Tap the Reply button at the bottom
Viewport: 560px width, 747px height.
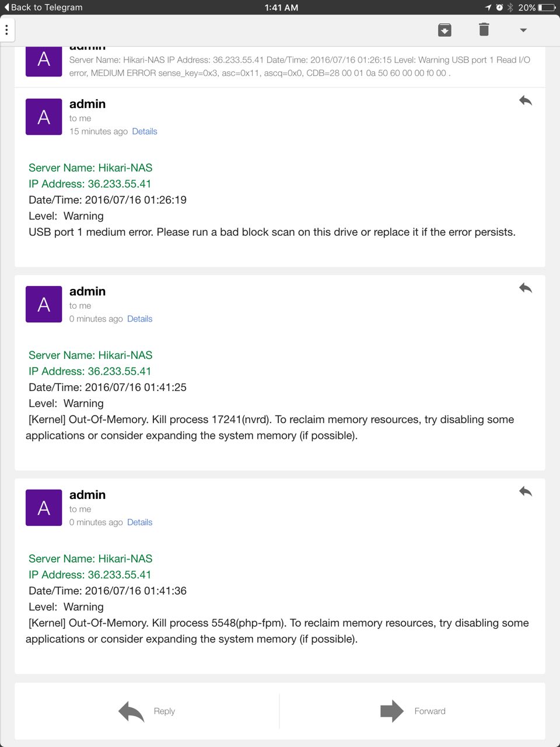pos(147,711)
